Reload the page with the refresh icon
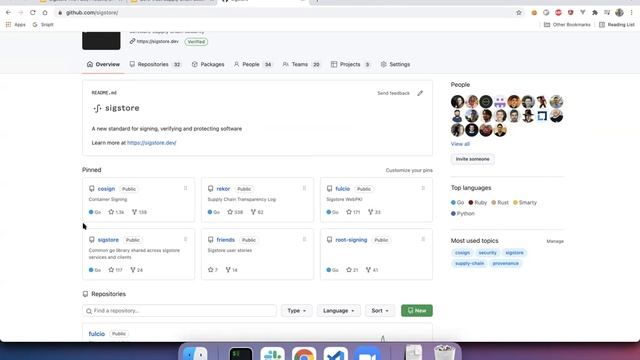The width and height of the screenshot is (640, 360). point(33,13)
